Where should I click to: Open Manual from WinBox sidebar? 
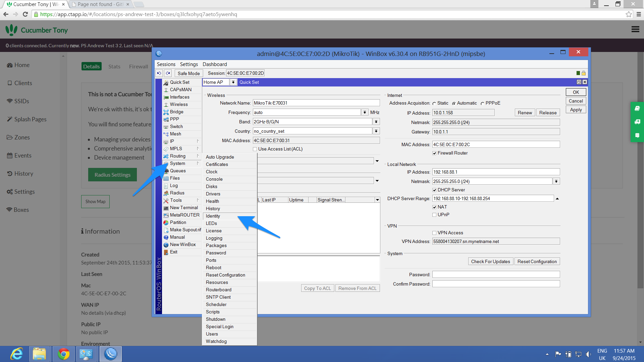point(177,237)
